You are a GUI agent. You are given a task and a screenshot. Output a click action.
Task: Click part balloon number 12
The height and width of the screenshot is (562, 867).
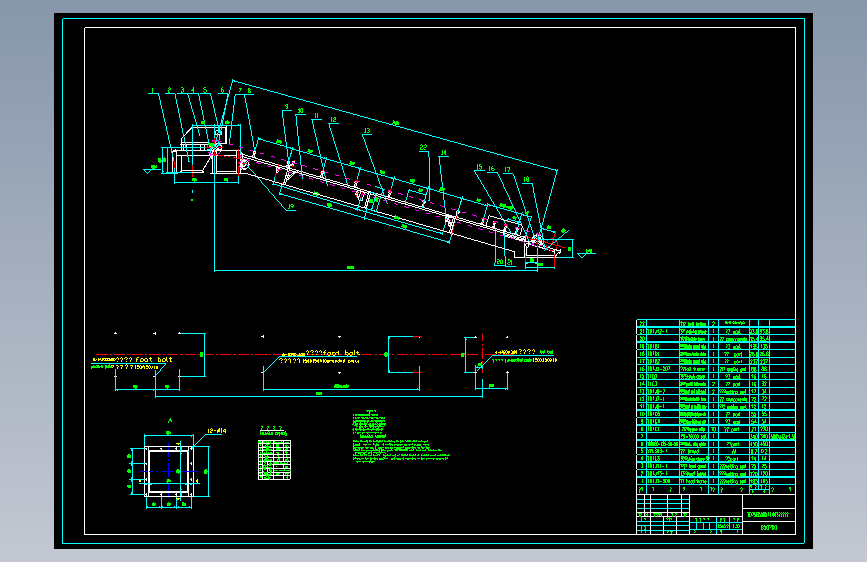tap(333, 120)
